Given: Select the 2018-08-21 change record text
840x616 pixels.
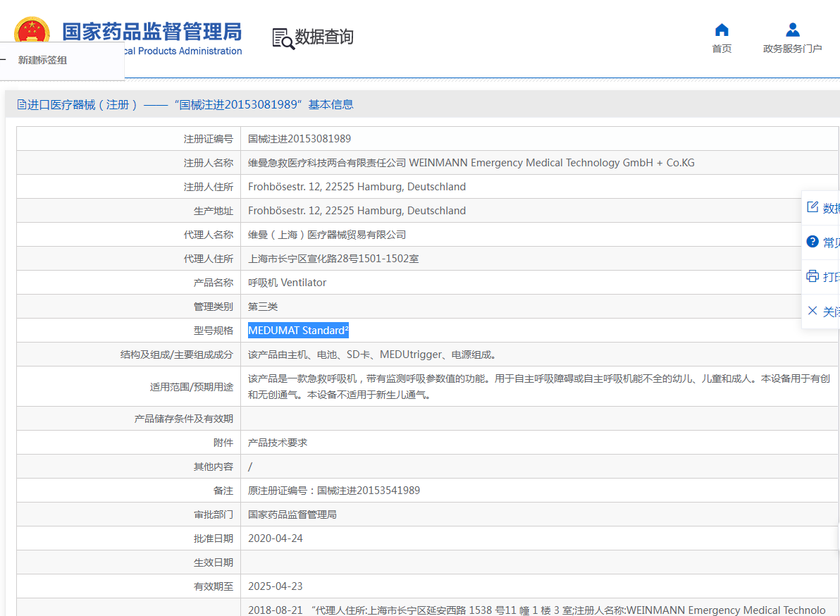Looking at the screenshot, I should coord(537,610).
